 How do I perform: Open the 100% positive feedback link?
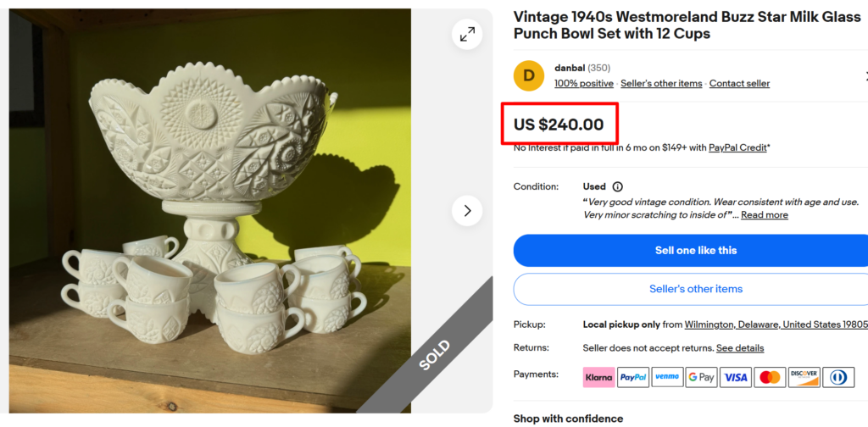[584, 83]
